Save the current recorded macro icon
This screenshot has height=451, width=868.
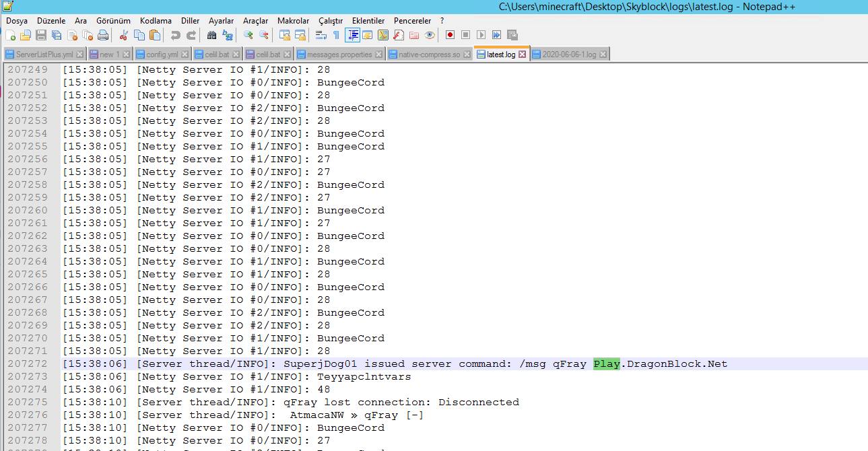[512, 35]
